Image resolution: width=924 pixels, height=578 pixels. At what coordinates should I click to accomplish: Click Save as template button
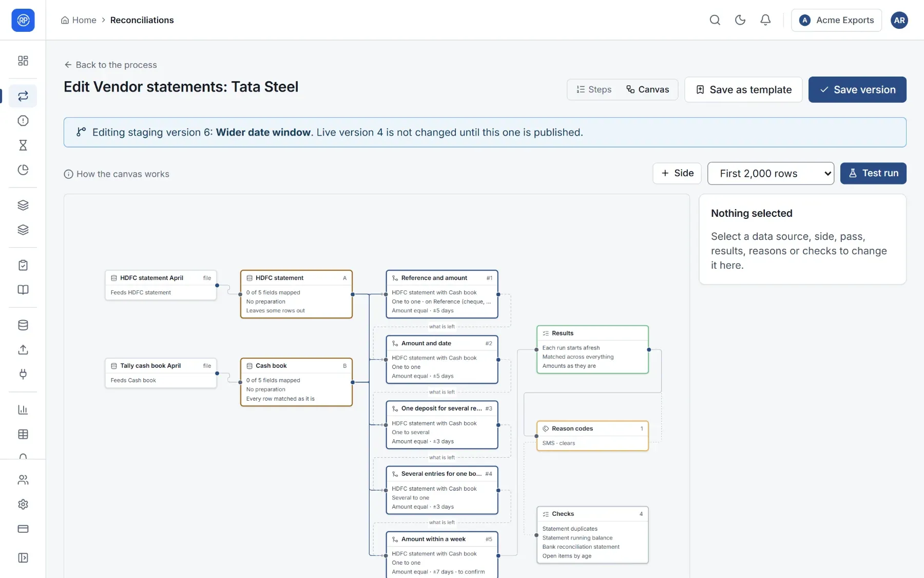[743, 90]
